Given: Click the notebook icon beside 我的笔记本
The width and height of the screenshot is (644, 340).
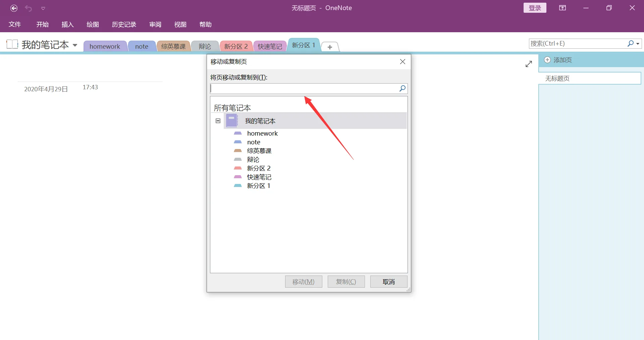Looking at the screenshot, I should [x=12, y=44].
